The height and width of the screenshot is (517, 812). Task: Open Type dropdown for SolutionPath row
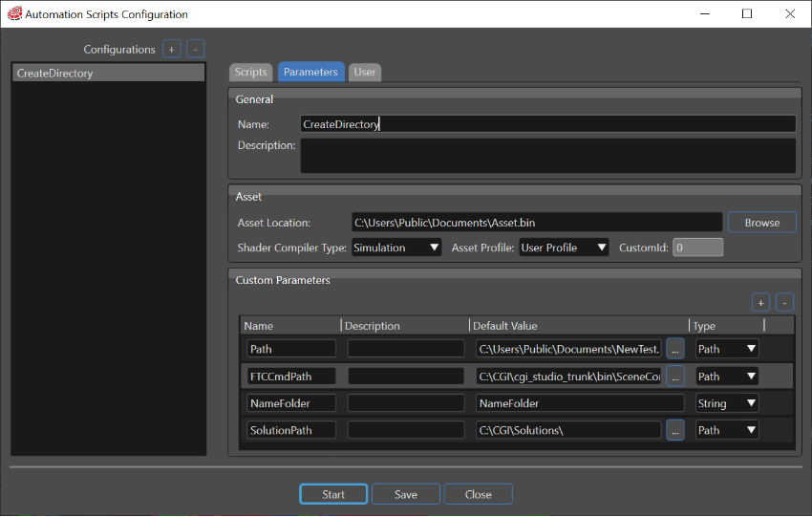[727, 430]
